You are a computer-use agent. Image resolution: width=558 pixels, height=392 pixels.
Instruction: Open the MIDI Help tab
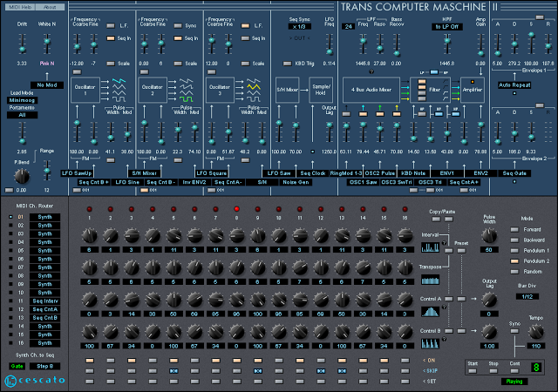tap(20, 7)
